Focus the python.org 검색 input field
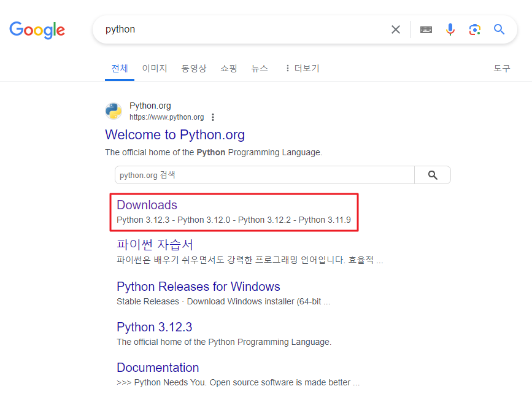Image resolution: width=532 pixels, height=405 pixels. tap(264, 175)
